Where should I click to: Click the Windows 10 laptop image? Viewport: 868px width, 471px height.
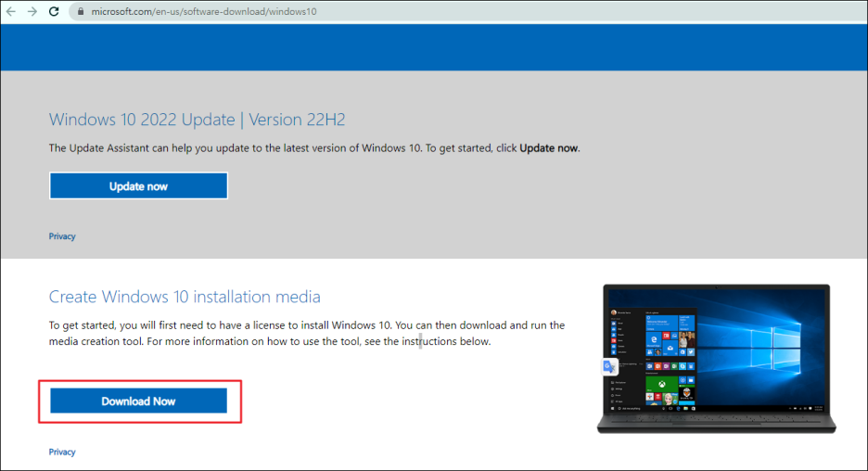(716, 359)
